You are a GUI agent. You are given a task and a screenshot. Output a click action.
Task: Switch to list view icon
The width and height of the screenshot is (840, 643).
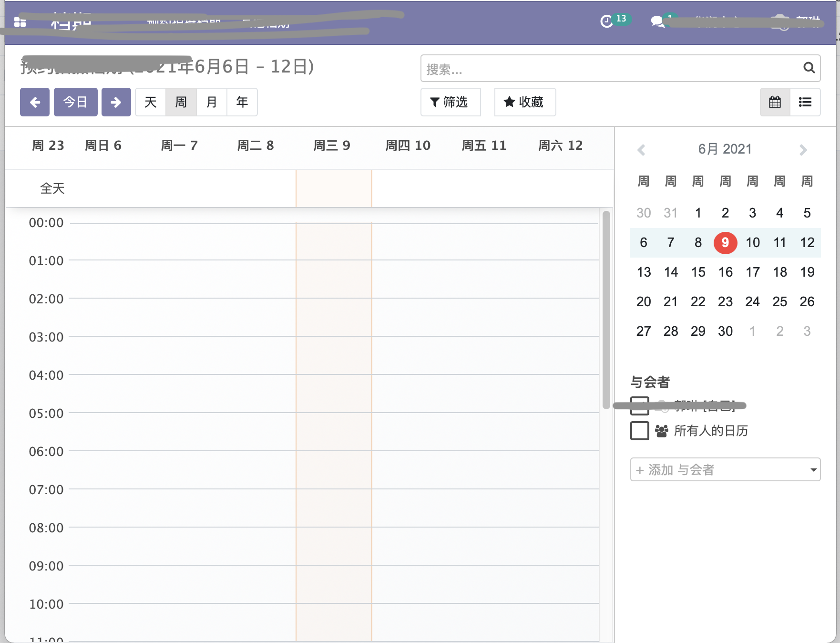point(805,102)
